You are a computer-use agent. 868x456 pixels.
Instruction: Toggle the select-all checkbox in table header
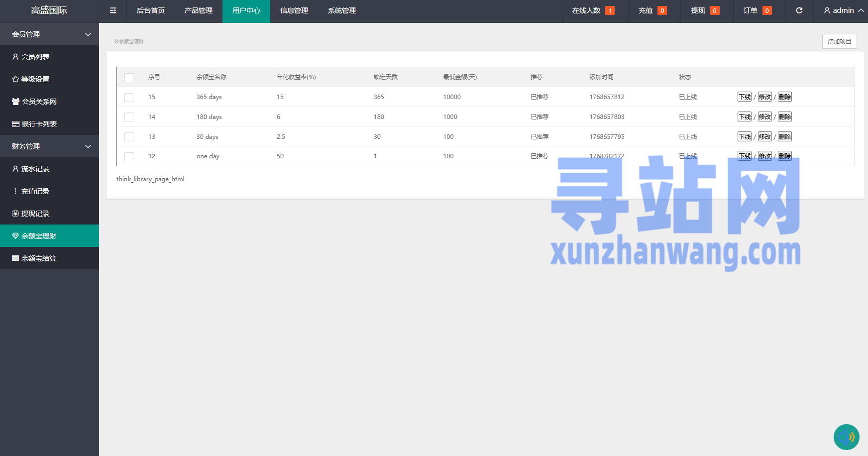pos(129,78)
